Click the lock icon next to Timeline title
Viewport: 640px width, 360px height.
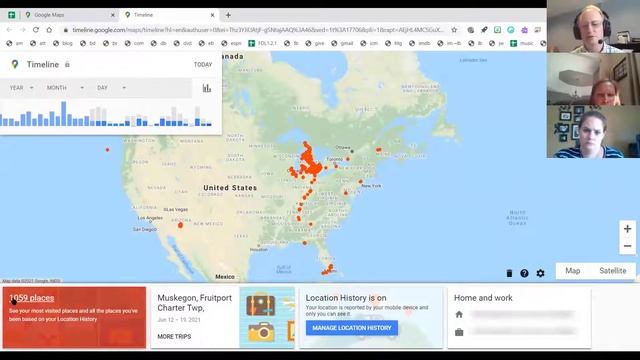tap(67, 64)
